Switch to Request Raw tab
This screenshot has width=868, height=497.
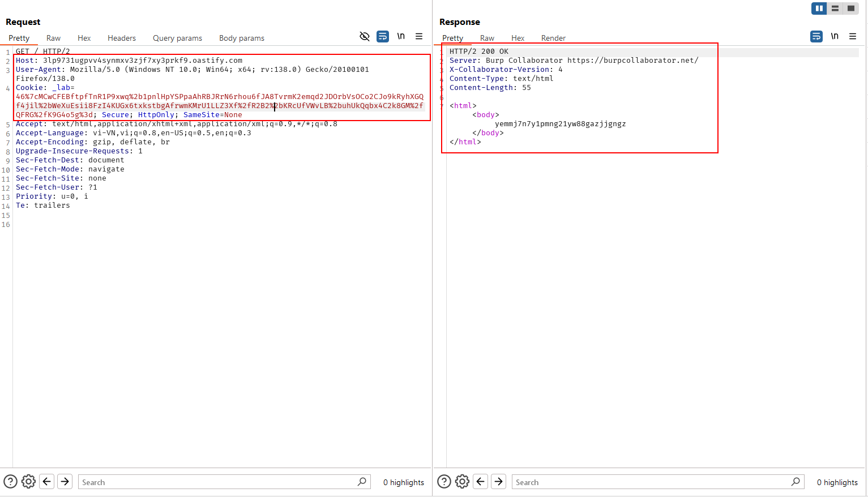54,38
